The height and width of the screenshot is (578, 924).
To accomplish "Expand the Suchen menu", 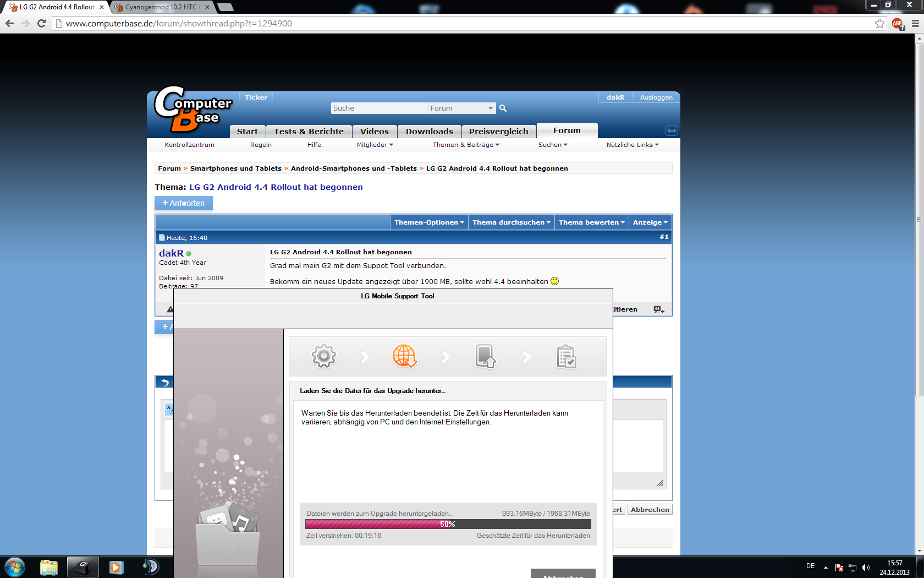I will [x=553, y=145].
